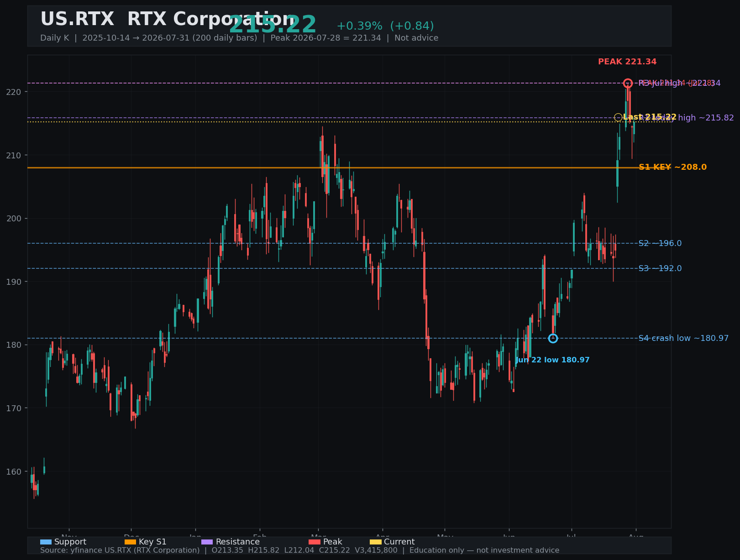Click the red 'PEAK 221.34' annotation above the chart
This screenshot has height=560, width=740.
coord(627,62)
